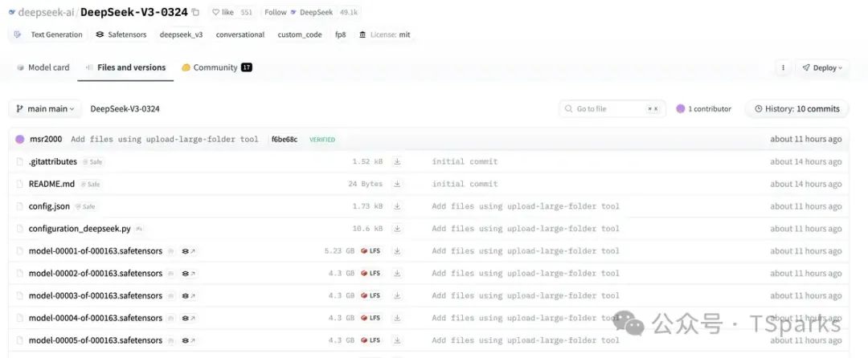Download the .gitattributes file

tap(397, 161)
